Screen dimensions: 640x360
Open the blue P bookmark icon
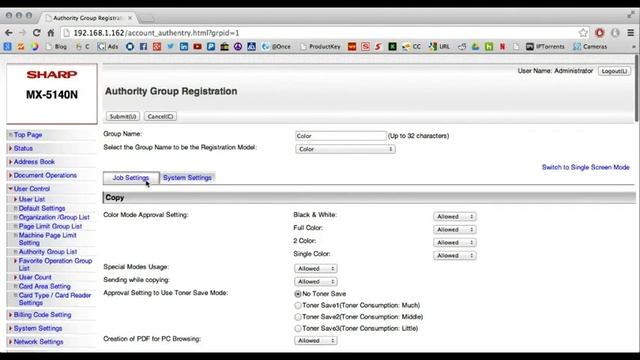(x=211, y=47)
